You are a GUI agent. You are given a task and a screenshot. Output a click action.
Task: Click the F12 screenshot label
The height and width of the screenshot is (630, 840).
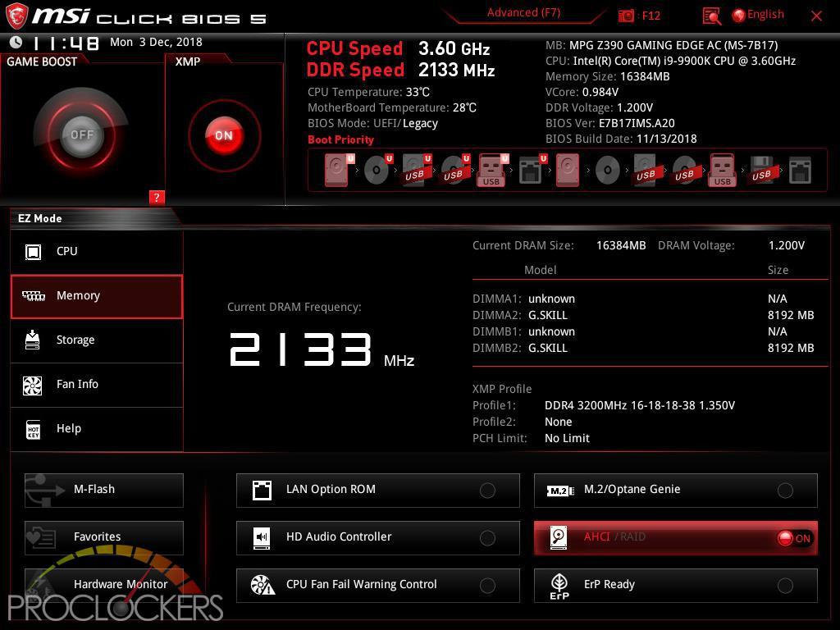coord(651,16)
